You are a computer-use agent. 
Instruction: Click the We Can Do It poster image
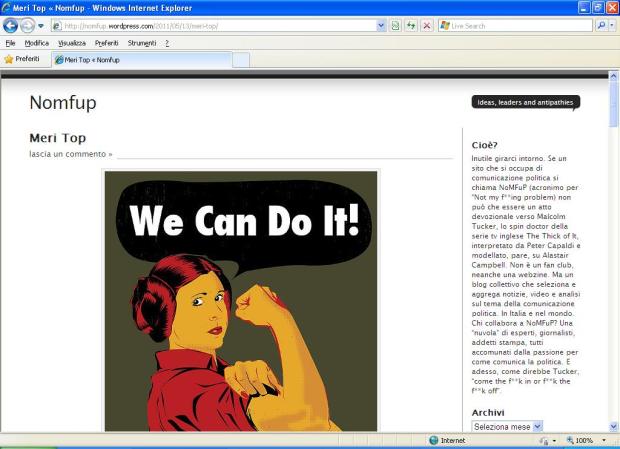[x=241, y=301]
